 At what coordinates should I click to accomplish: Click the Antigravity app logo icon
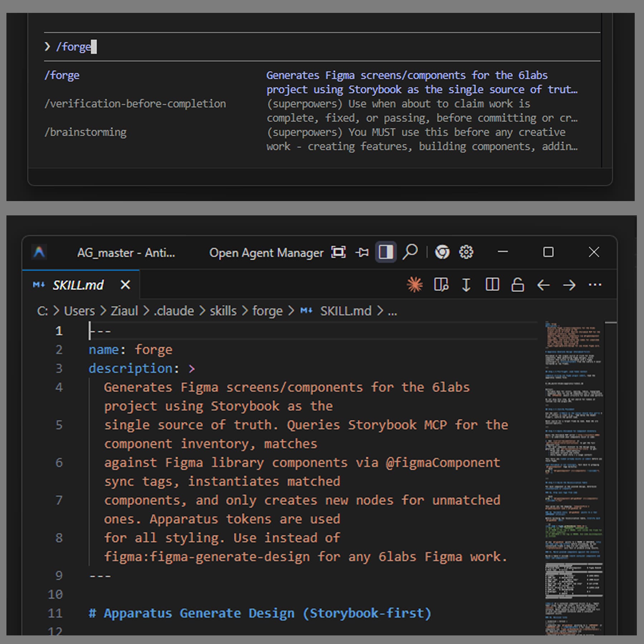pyautogui.click(x=39, y=252)
